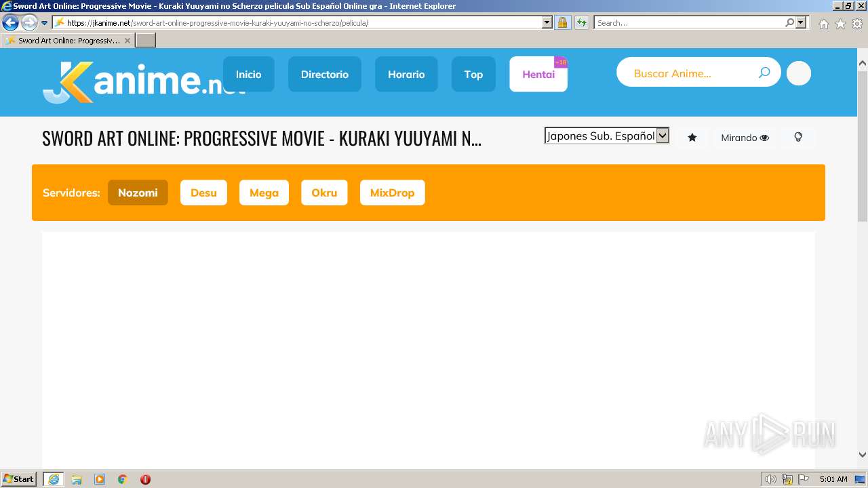Select the Sword Art Online browser tab
This screenshot has width=868, height=488.
click(66, 41)
